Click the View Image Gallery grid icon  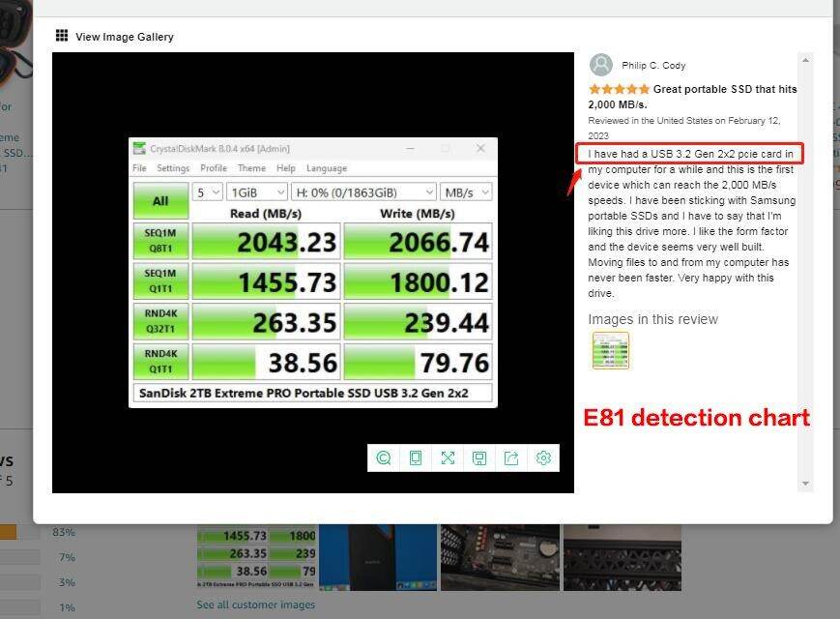(62, 36)
